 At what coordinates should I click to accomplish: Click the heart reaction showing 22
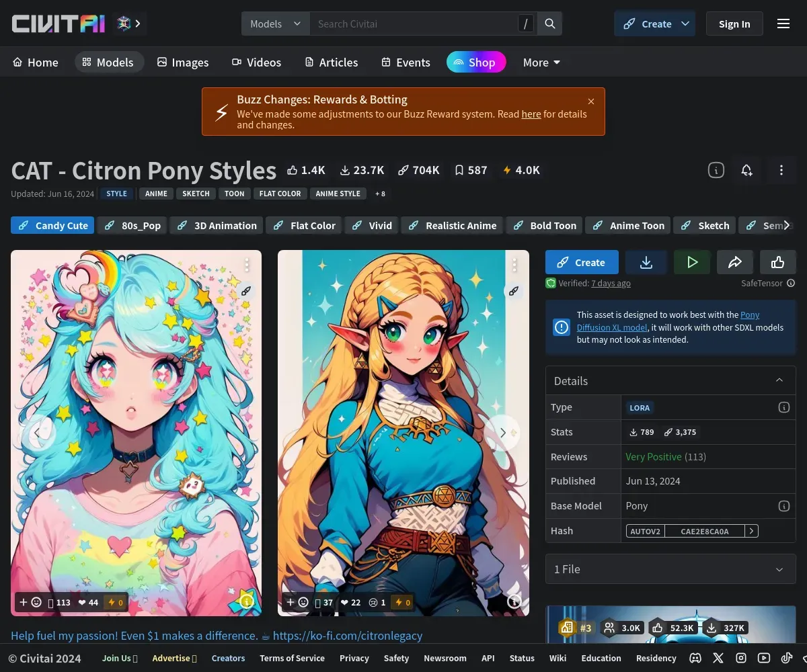[351, 602]
